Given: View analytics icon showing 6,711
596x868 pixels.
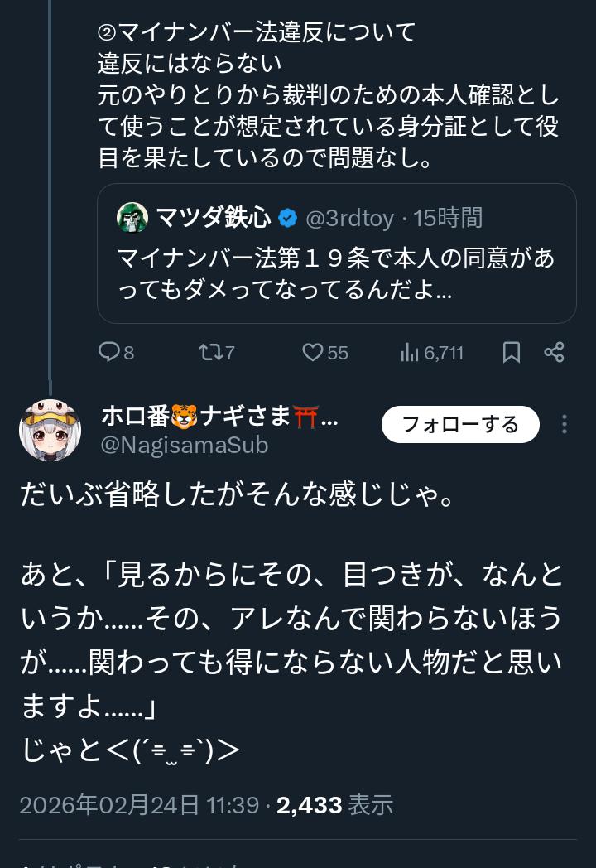Looking at the screenshot, I should 410,353.
